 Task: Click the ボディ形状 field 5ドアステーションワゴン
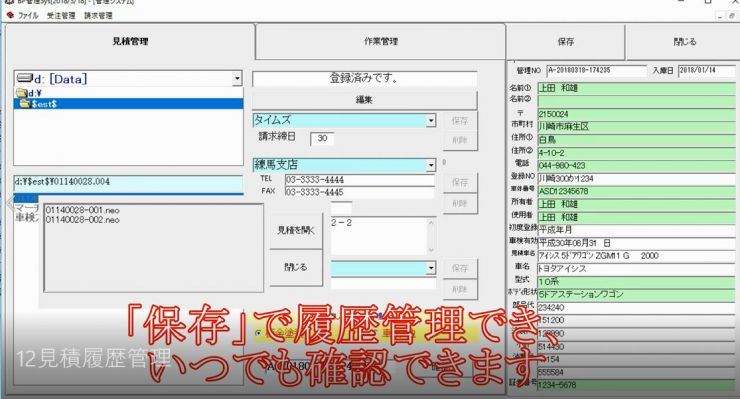(636, 294)
